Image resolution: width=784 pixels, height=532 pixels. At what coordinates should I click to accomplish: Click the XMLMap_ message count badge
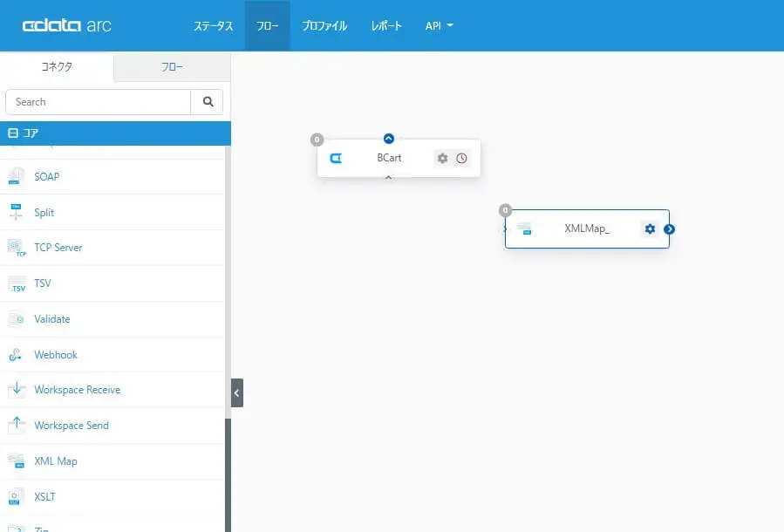(x=506, y=210)
